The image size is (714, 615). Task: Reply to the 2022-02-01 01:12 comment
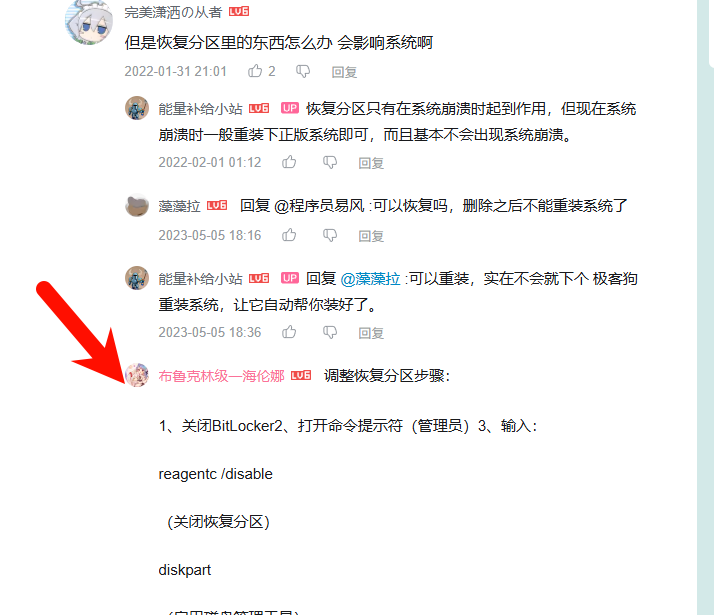coord(371,163)
